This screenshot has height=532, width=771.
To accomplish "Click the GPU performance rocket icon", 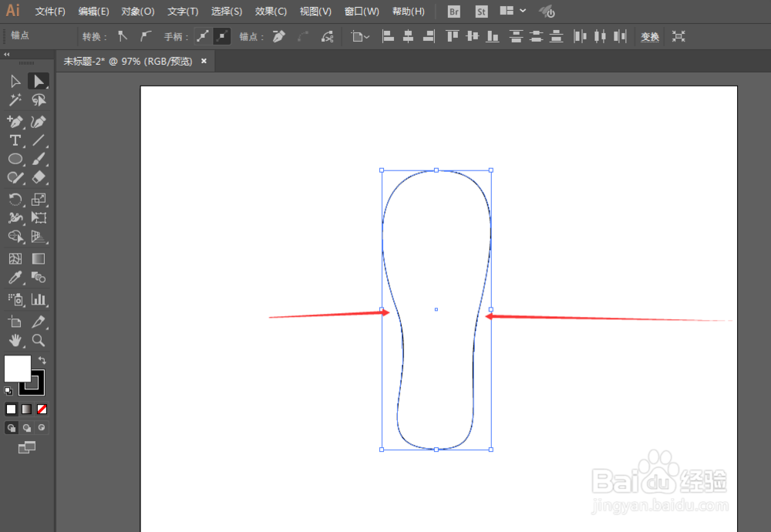I will coord(547,12).
